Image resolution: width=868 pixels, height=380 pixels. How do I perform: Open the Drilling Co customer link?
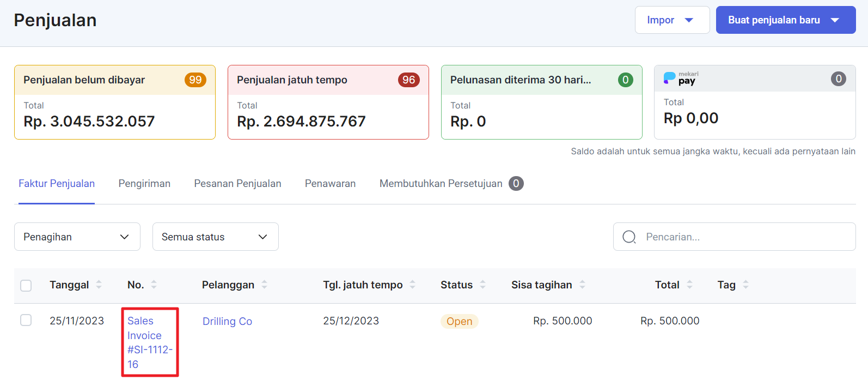pyautogui.click(x=227, y=322)
